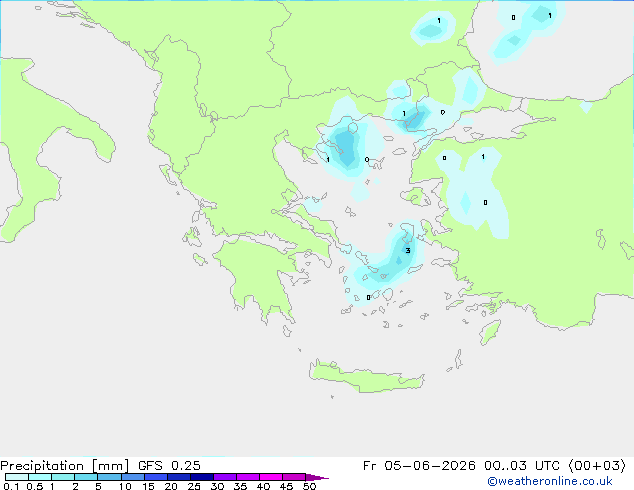This screenshot has width=634, height=490.
Task: Select the 30–35 mm purple legend swatch
Action: pos(225,477)
